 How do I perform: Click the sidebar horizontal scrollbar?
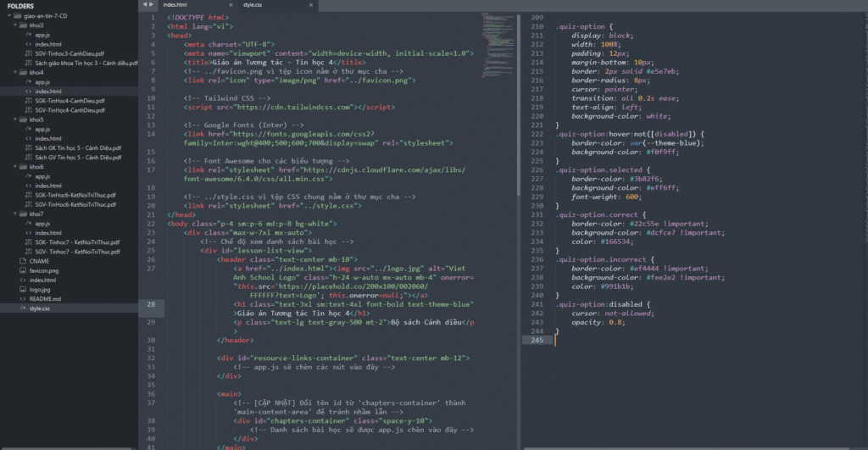[66, 448]
